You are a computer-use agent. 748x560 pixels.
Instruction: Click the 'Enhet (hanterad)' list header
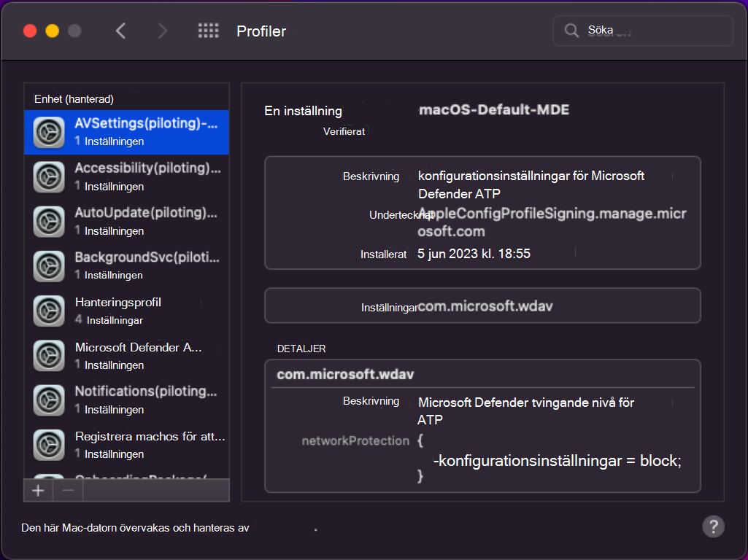pos(74,99)
